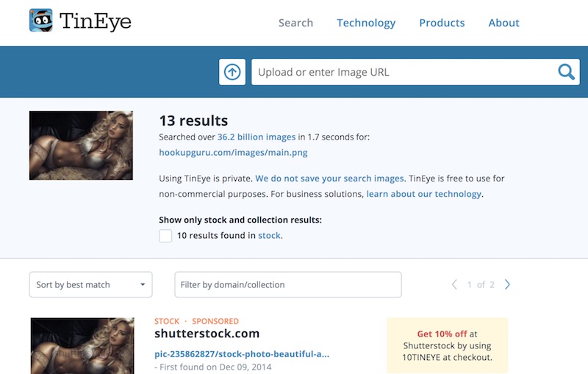Click the magnifying glass search icon
Viewport: 588px width, 374px height.
coord(566,72)
